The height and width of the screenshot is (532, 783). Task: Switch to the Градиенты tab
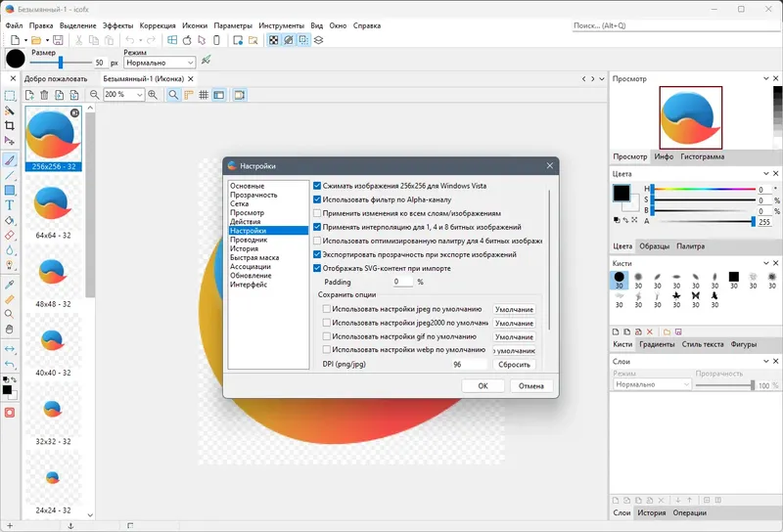point(657,344)
